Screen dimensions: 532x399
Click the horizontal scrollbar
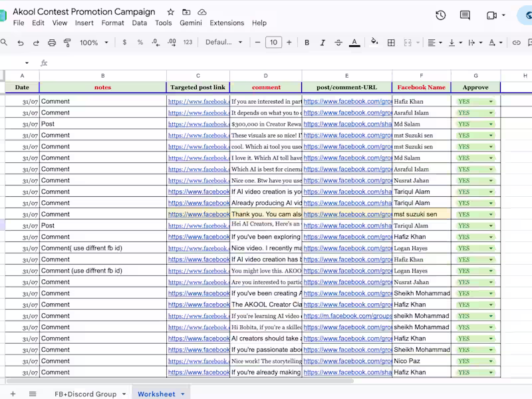point(180,380)
